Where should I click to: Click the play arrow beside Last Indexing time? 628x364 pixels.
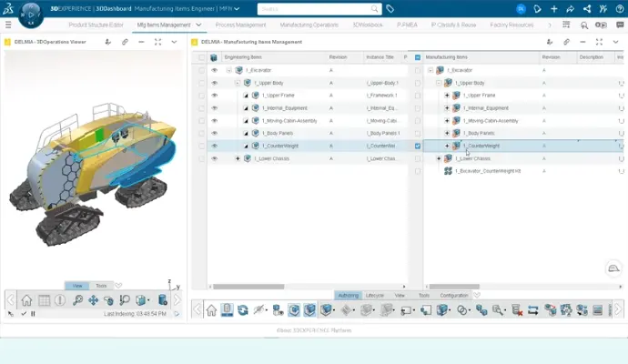click(x=177, y=314)
